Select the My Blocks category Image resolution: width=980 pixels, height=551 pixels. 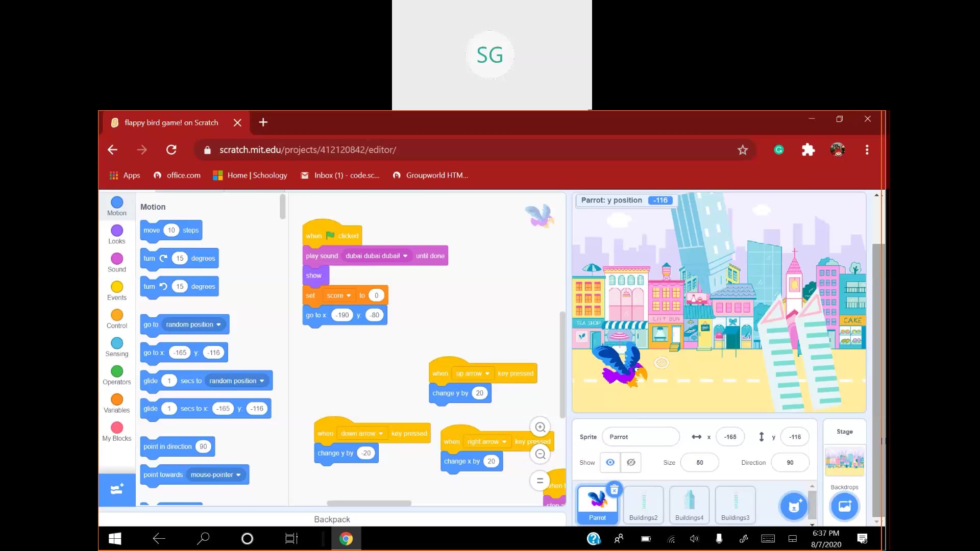coord(117,432)
